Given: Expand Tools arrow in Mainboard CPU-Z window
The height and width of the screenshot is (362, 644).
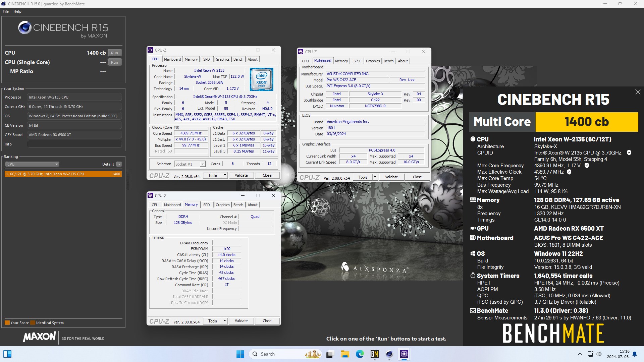Looking at the screenshot, I should [375, 177].
